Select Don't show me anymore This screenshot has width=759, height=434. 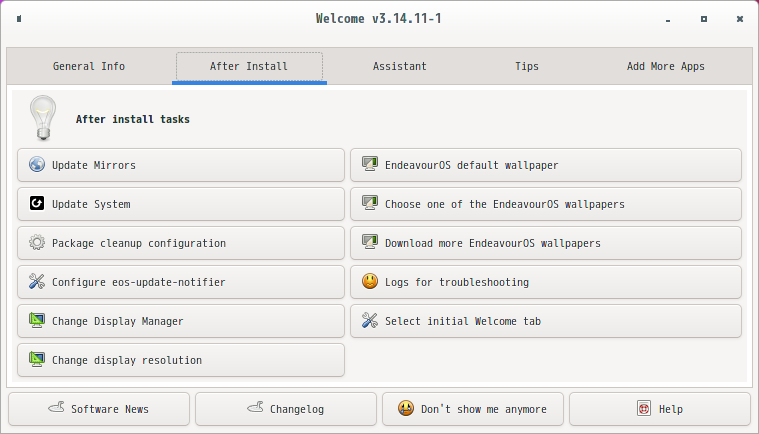(x=473, y=409)
